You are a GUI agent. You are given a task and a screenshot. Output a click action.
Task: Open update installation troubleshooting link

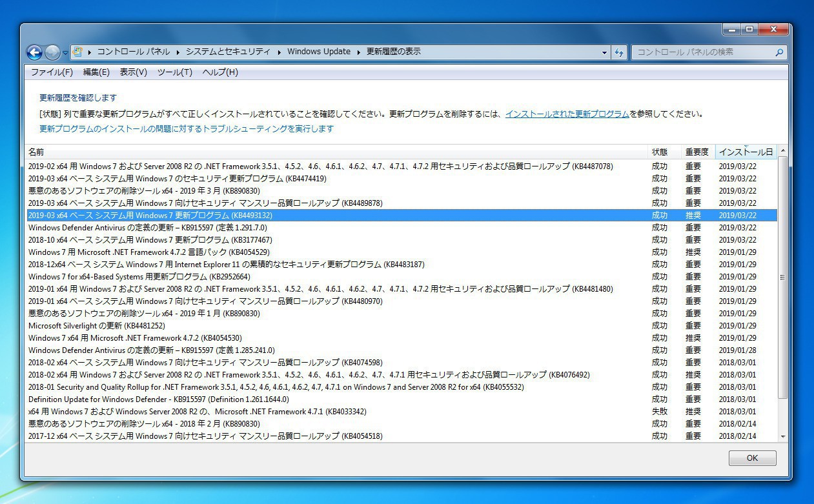pos(187,129)
